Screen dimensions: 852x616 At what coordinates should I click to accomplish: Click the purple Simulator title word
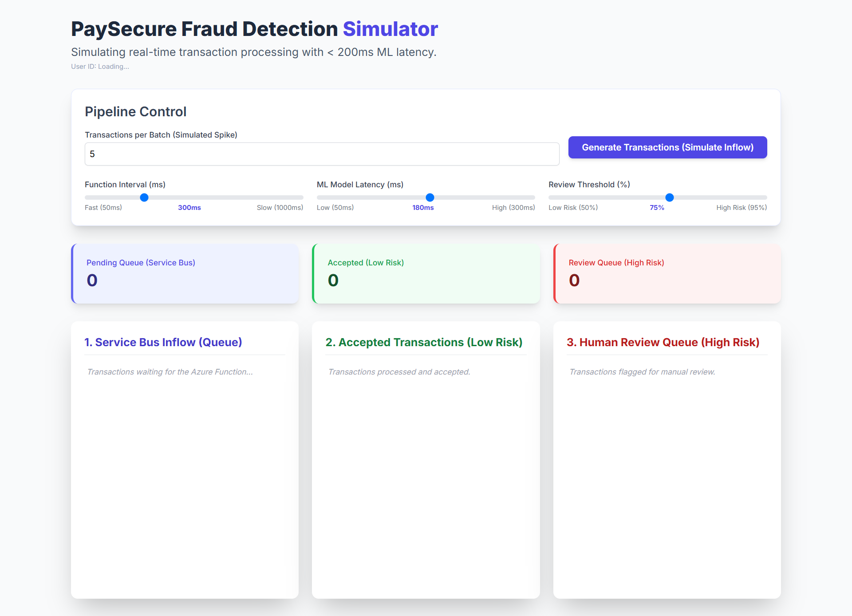click(x=390, y=29)
